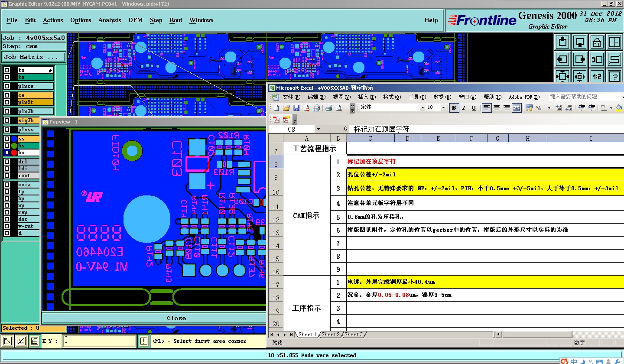Toggle Italic in Excel toolbar

tap(464, 108)
